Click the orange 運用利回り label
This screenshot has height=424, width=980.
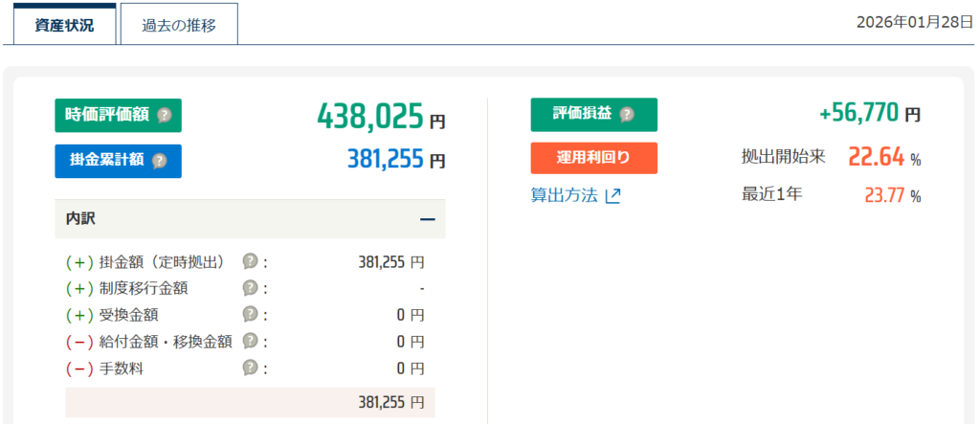pos(593,158)
